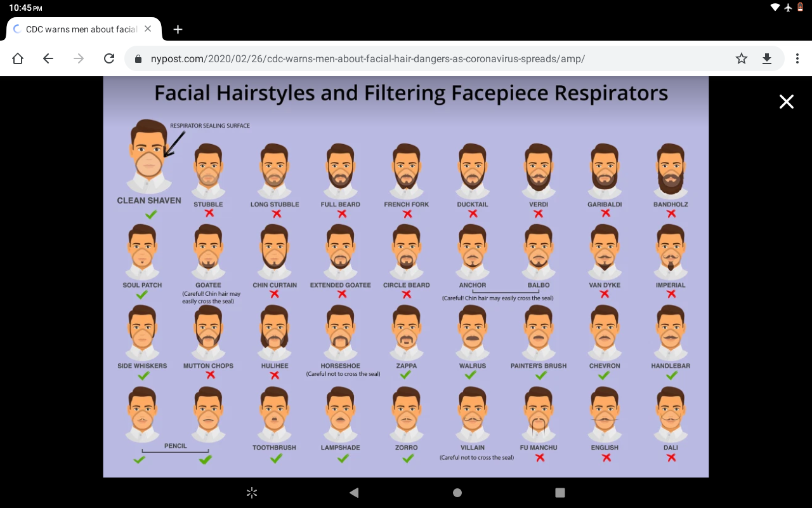
Task: Open the browser three-dot menu
Action: (x=797, y=58)
